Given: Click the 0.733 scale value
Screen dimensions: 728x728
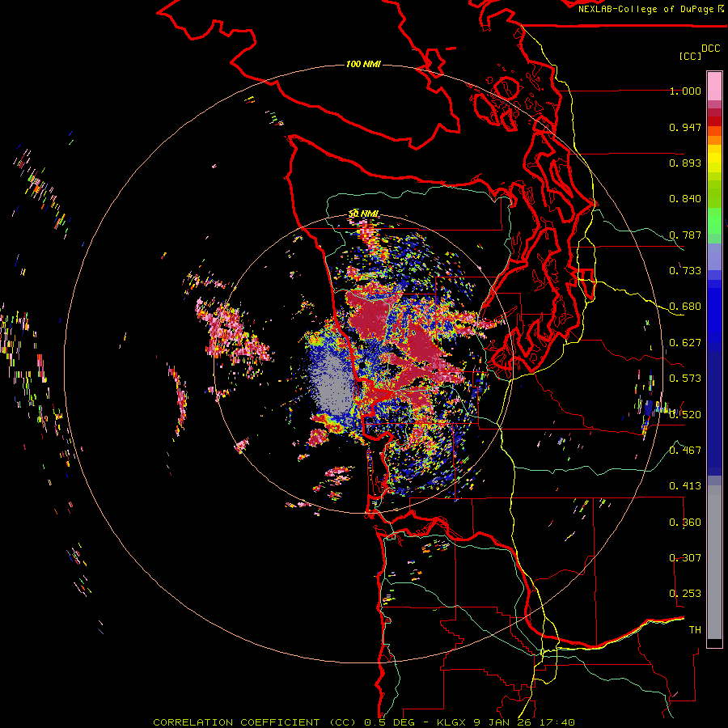Looking at the screenshot, I should (685, 271).
